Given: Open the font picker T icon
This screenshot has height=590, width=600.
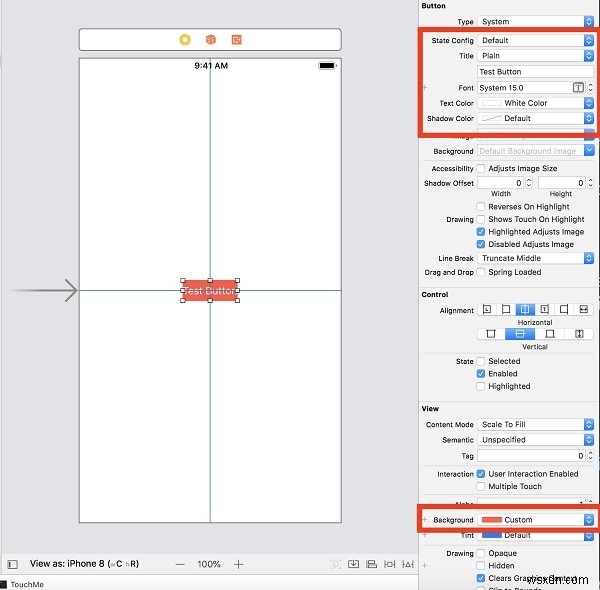Looking at the screenshot, I should tap(578, 88).
